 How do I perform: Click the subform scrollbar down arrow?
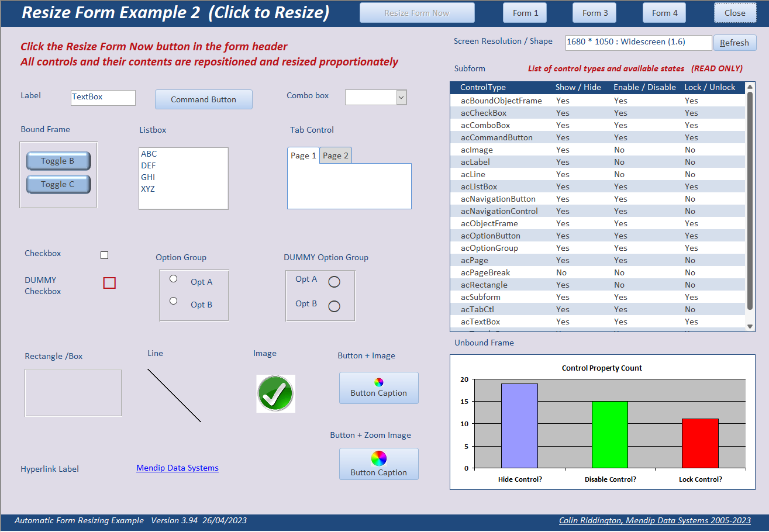pyautogui.click(x=750, y=326)
